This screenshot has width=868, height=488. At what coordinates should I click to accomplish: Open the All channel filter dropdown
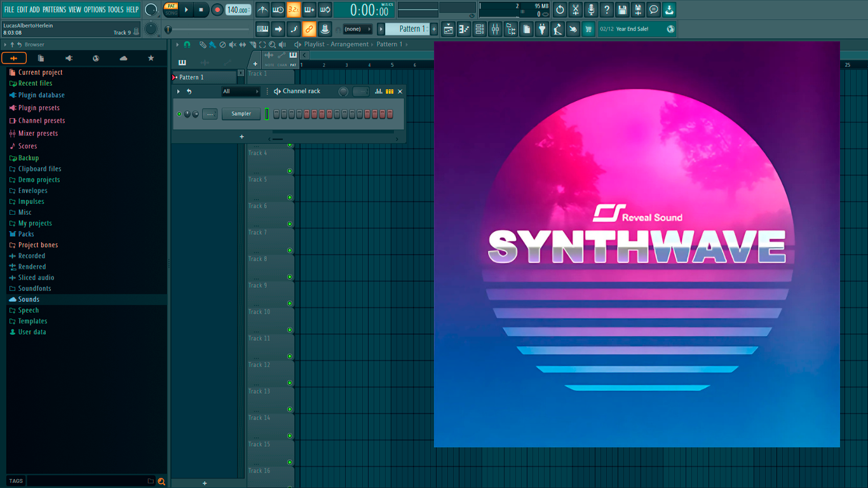(x=241, y=91)
